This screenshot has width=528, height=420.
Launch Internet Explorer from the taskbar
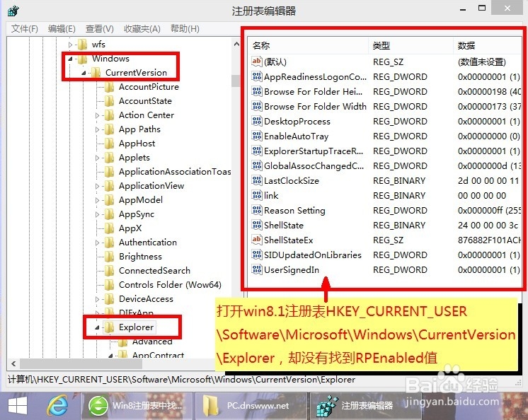pos(57,406)
